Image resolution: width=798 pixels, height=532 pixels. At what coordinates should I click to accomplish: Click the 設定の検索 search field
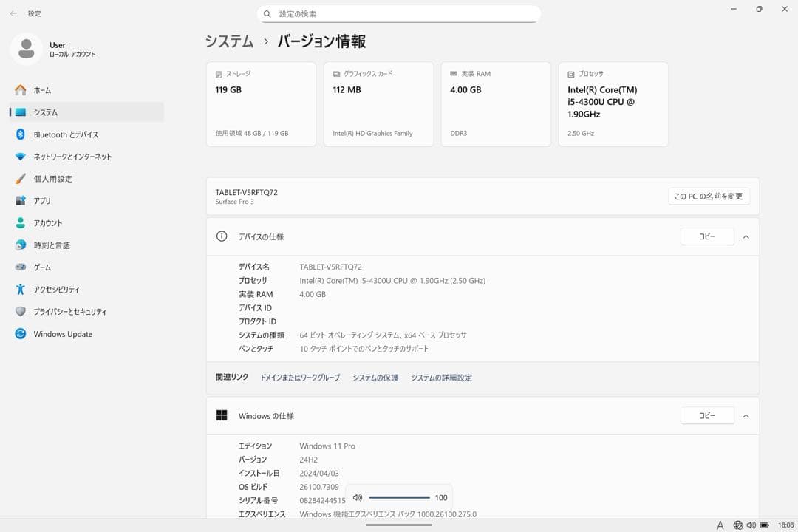coord(399,13)
